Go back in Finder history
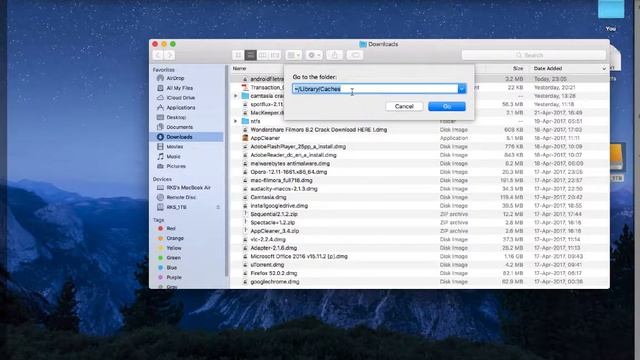This screenshot has height=360, width=640. pyautogui.click(x=158, y=55)
